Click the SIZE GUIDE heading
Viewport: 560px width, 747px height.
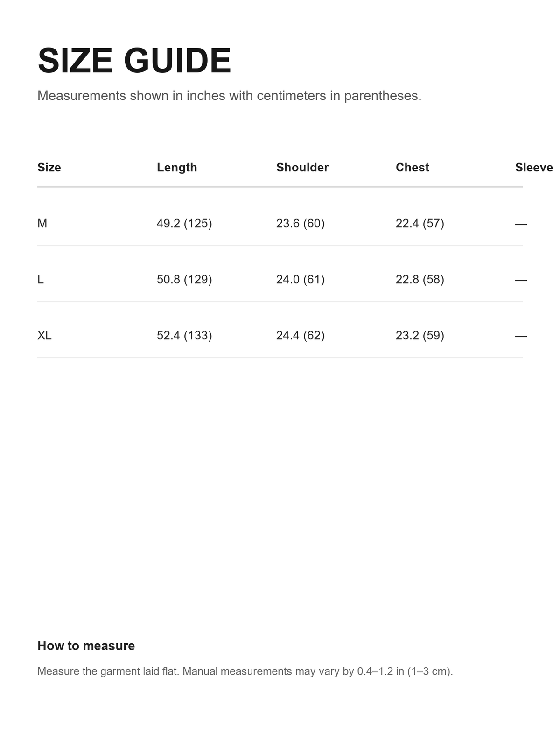[134, 61]
